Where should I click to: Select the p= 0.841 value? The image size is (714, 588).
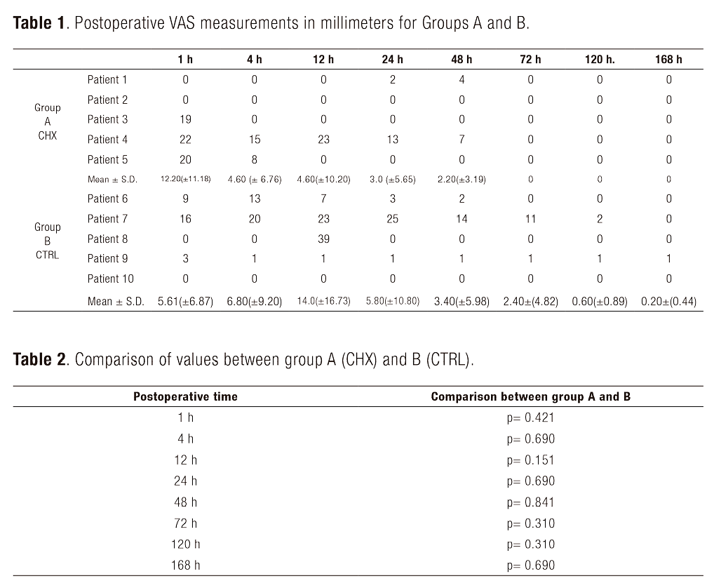[x=530, y=502]
